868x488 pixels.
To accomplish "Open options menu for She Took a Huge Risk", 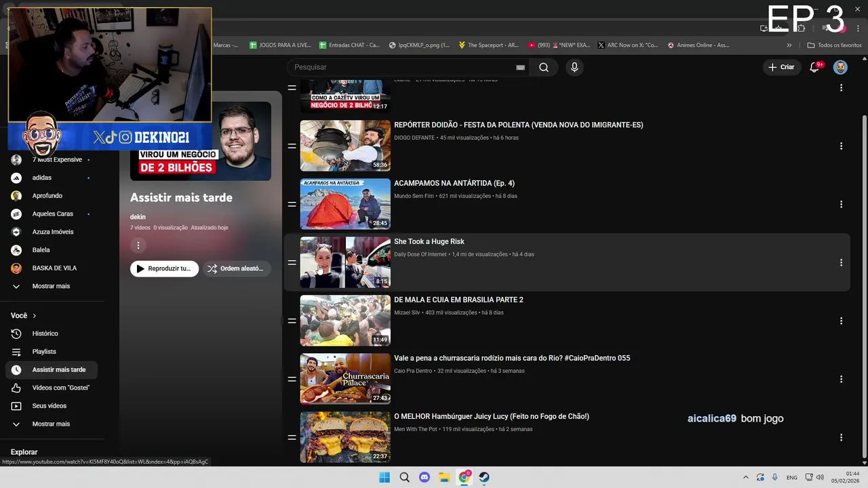I will coord(841,262).
